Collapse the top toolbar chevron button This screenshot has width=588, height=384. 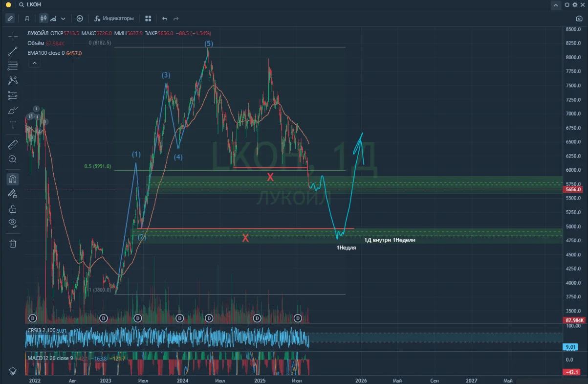click(x=556, y=5)
